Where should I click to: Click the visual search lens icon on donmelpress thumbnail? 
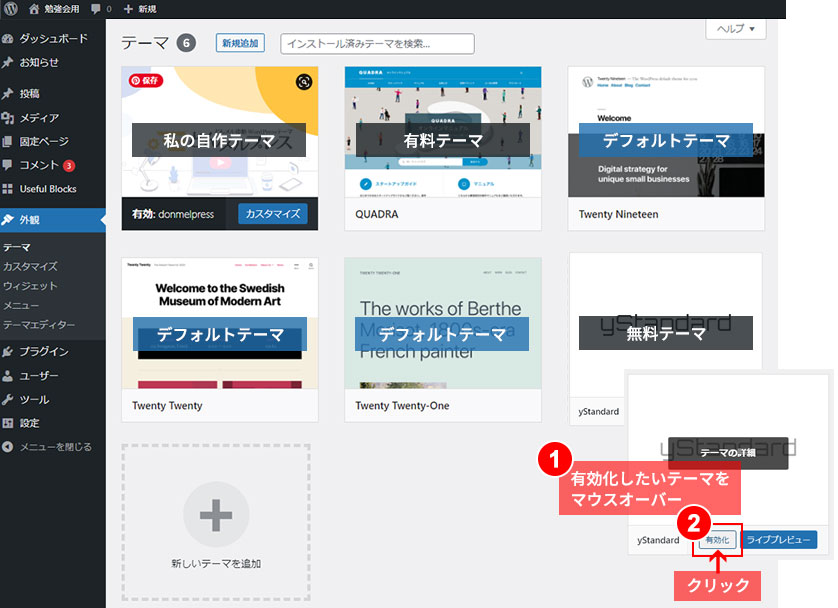point(304,82)
